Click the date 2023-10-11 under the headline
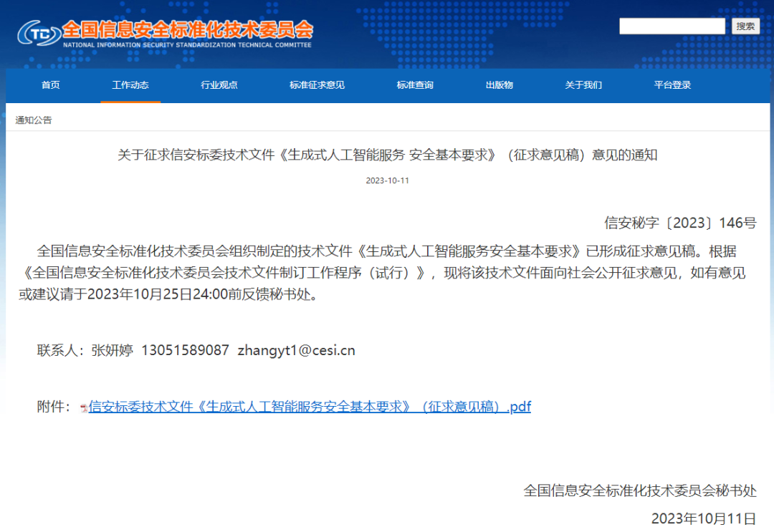This screenshot has width=774, height=532. (388, 180)
